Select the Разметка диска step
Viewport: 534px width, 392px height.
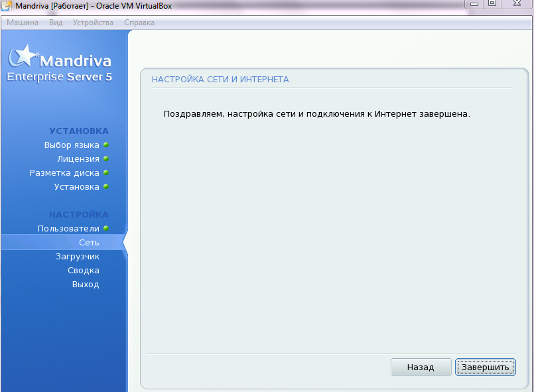click(x=64, y=173)
